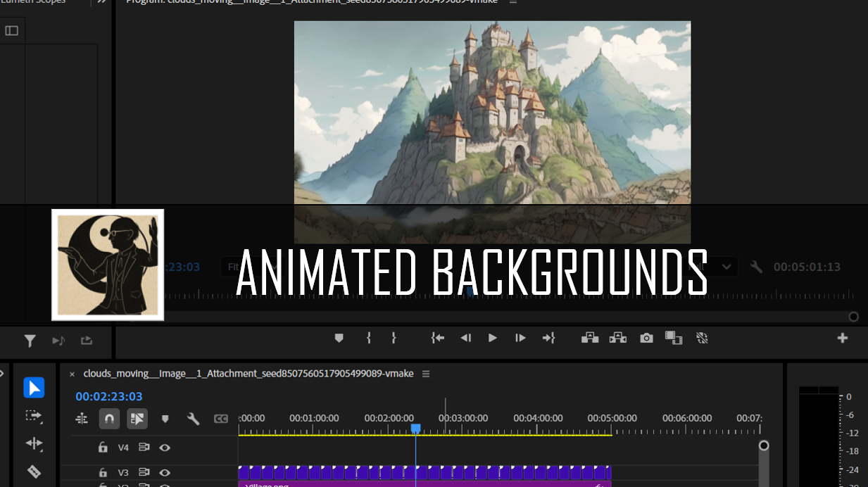Click 00:04:00:00 on timeline ruler
The image size is (868, 487).
tap(538, 418)
